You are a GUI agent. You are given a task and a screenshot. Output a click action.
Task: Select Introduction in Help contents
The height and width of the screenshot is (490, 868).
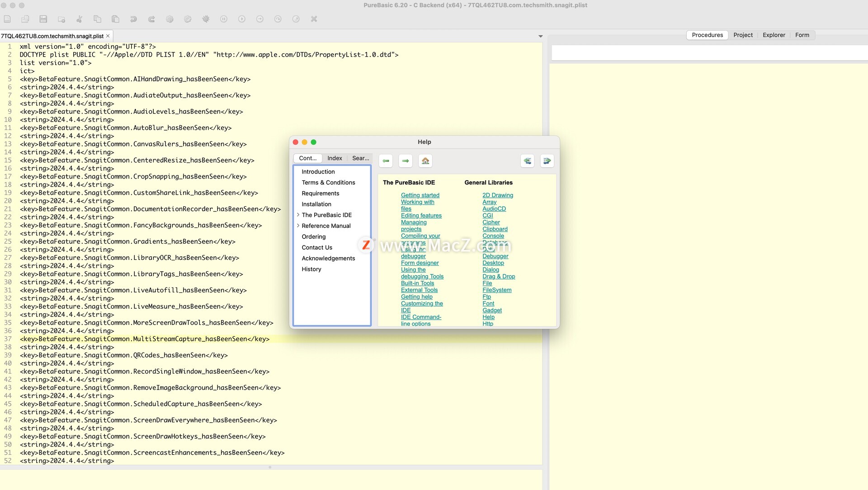click(318, 172)
